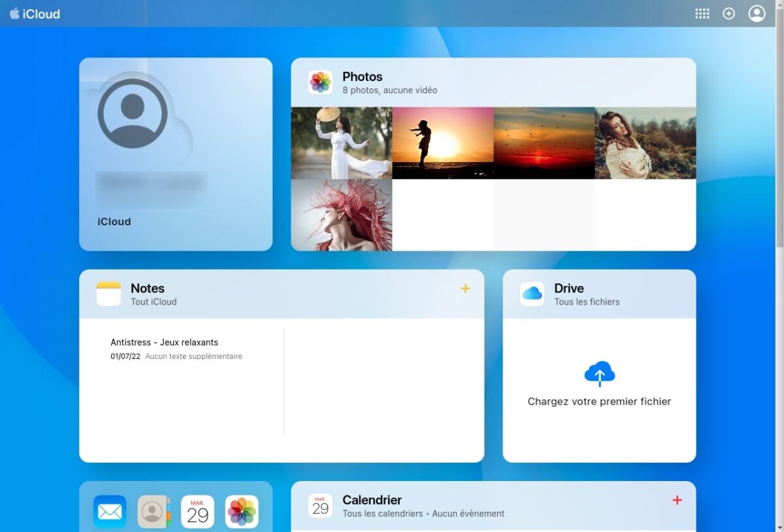Open note Antistress - Jeux relaxants
784x532 pixels.
coord(165,342)
